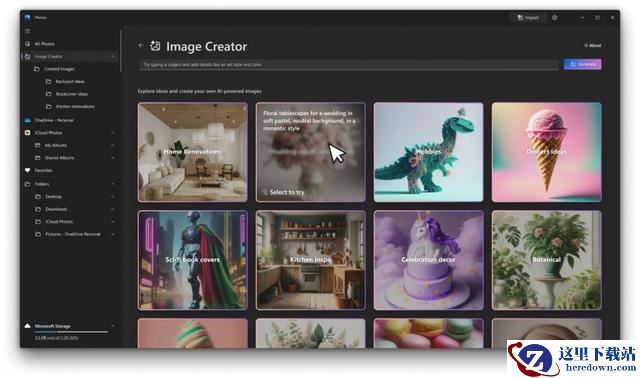Click the Kitchen renovations folder icon
Screen dimensions: 640x378
point(48,106)
